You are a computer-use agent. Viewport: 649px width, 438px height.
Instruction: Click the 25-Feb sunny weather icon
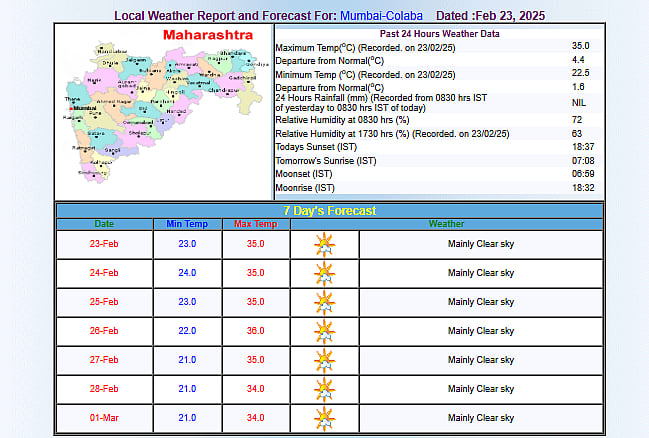324,302
